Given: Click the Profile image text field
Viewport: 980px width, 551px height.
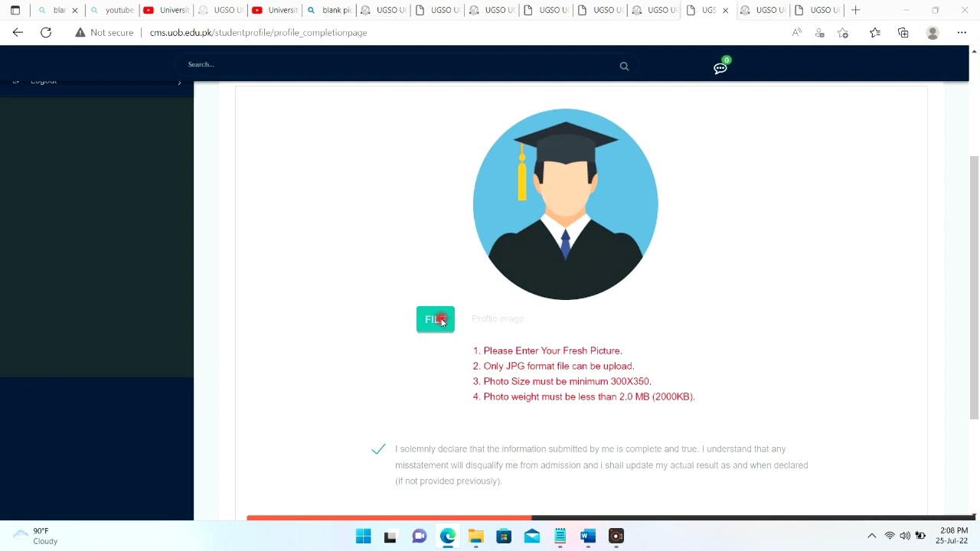Looking at the screenshot, I should point(498,318).
